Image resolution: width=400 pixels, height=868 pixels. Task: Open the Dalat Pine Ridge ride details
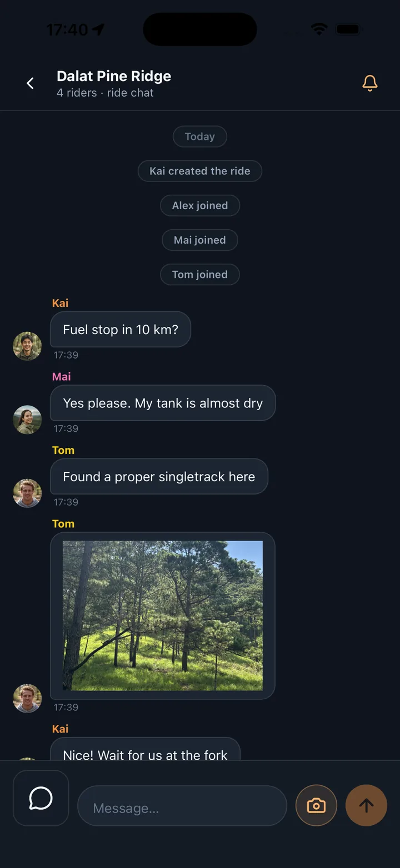114,76
